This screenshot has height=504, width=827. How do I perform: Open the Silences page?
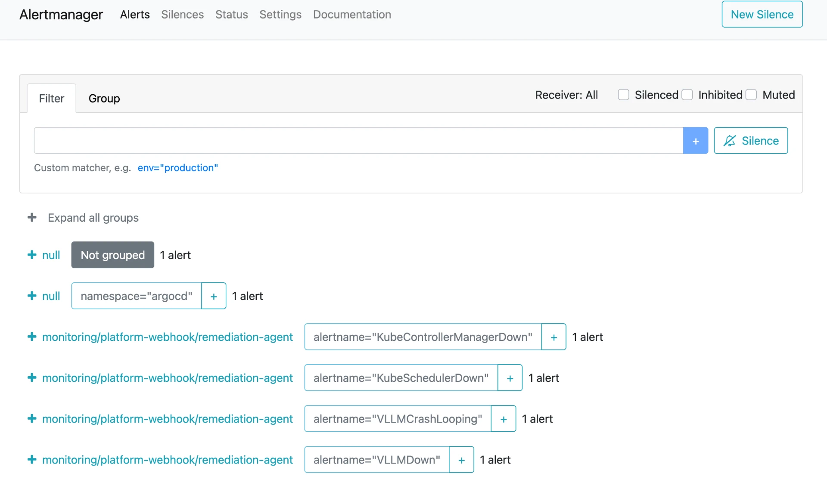182,15
